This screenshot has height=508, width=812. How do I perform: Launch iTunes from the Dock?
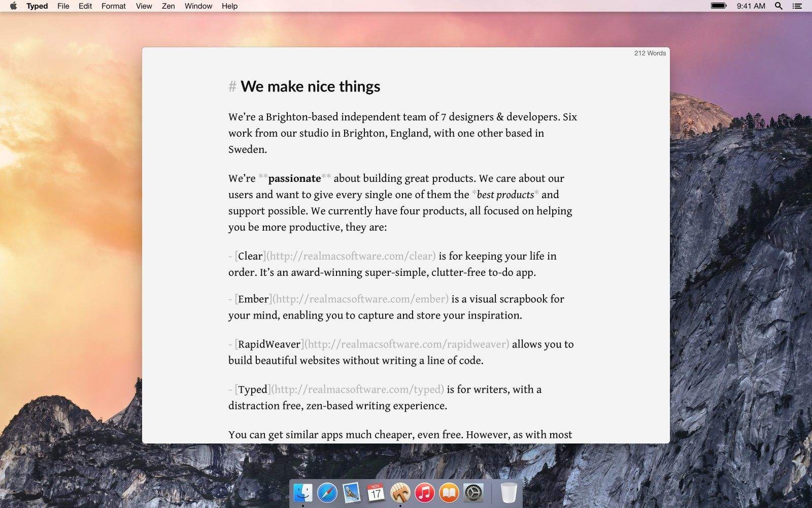click(x=425, y=492)
